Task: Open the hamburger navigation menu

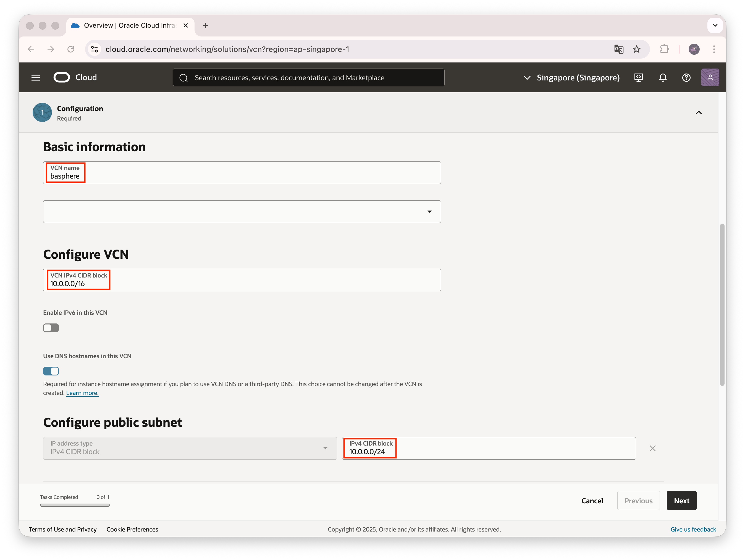Action: coord(35,77)
